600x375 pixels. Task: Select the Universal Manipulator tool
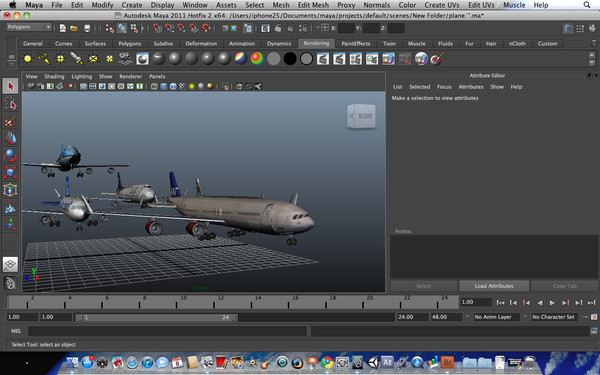(x=10, y=190)
